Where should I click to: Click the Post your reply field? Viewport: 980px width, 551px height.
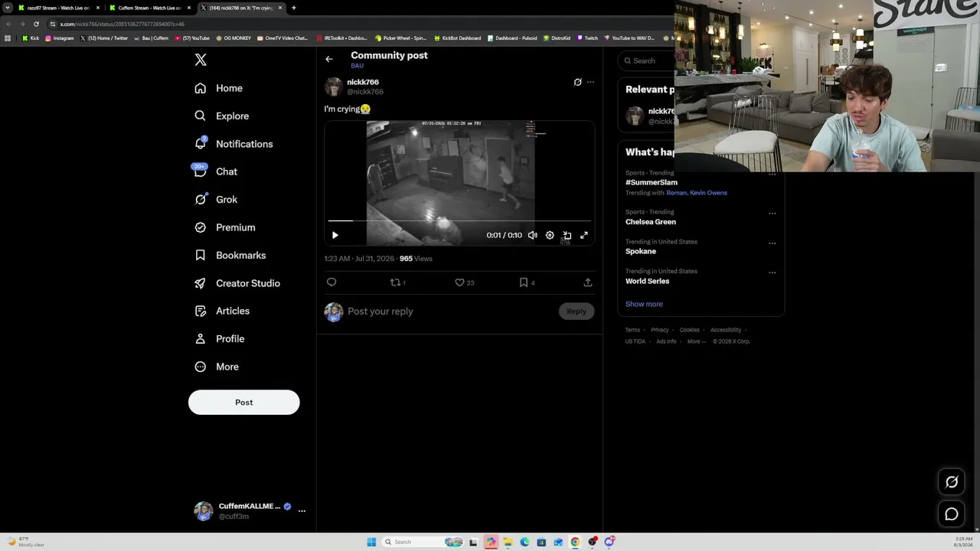pyautogui.click(x=452, y=311)
